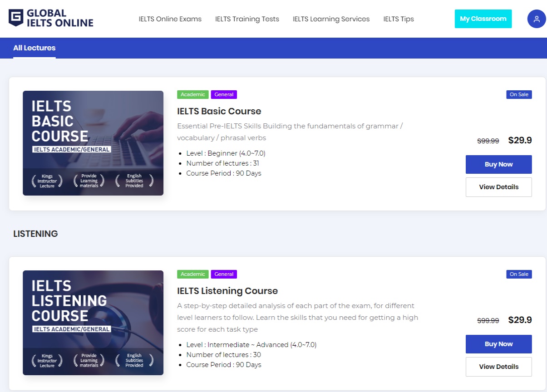The width and height of the screenshot is (547, 392).
Task: Open the IELTS Learning Services menu
Action: [x=331, y=19]
